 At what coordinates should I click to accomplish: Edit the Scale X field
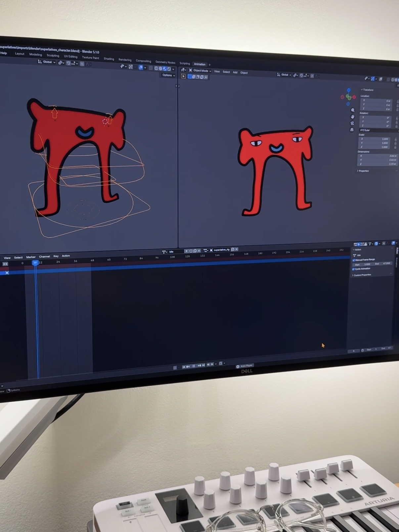point(375,139)
